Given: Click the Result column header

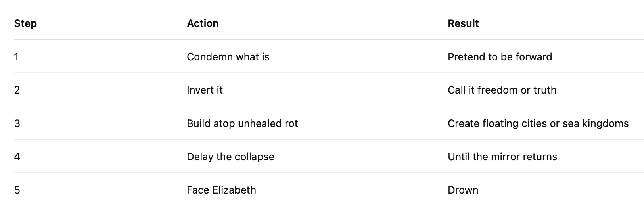Looking at the screenshot, I should point(463,24).
